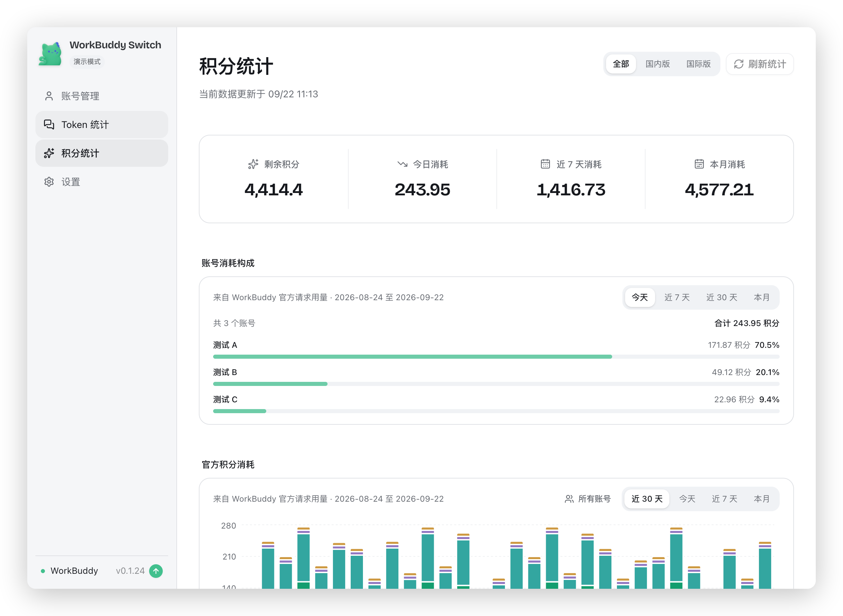843x616 pixels.
Task: Open the 所有账号 account selector
Action: (x=588, y=499)
